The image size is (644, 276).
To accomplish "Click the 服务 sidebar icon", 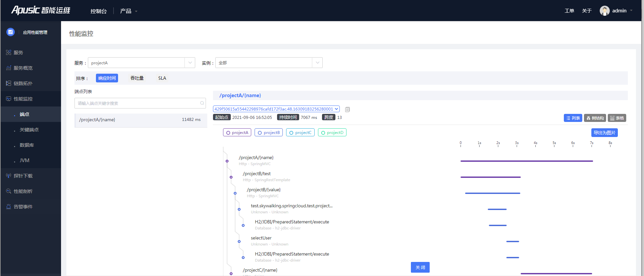I will pos(8,53).
